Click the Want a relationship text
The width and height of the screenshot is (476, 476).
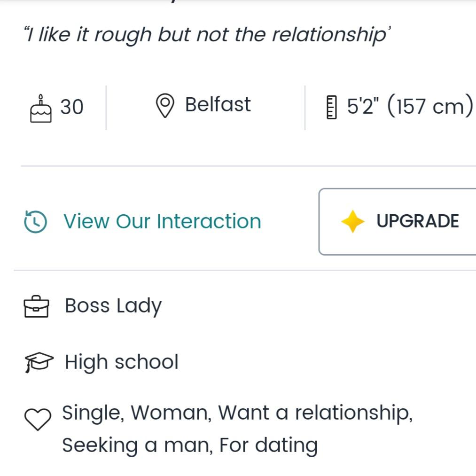(315, 413)
